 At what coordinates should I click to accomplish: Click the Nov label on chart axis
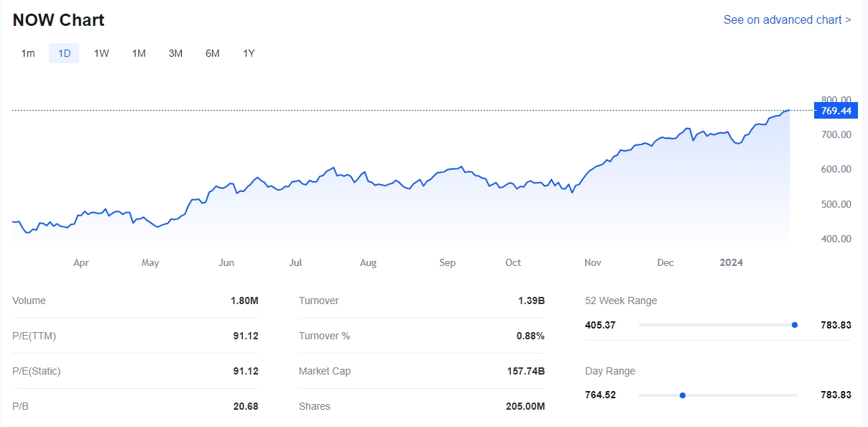click(593, 262)
